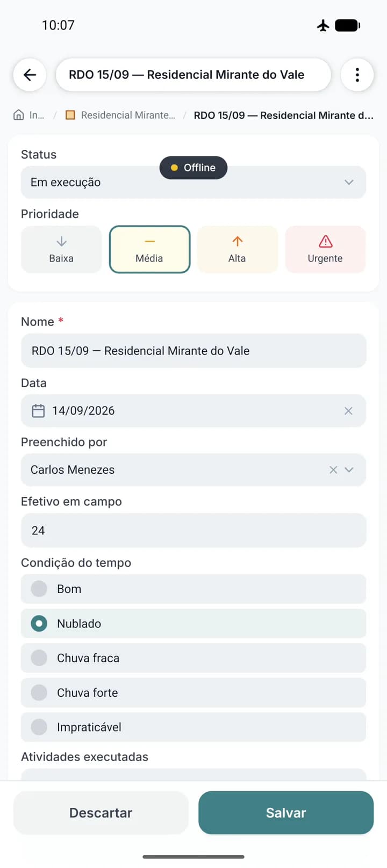Viewport: 387px width, 868px height.
Task: Click the Efetivo em campo field
Action: tap(193, 530)
